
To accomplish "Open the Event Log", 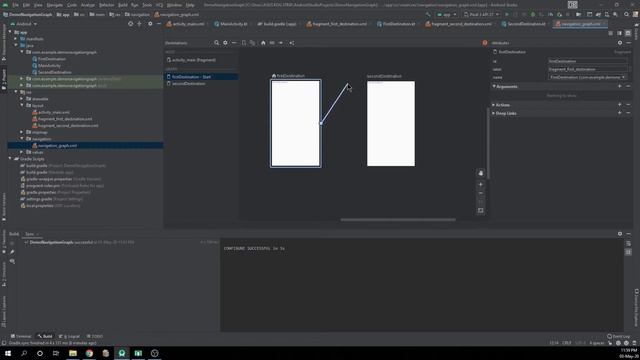I will point(618,336).
